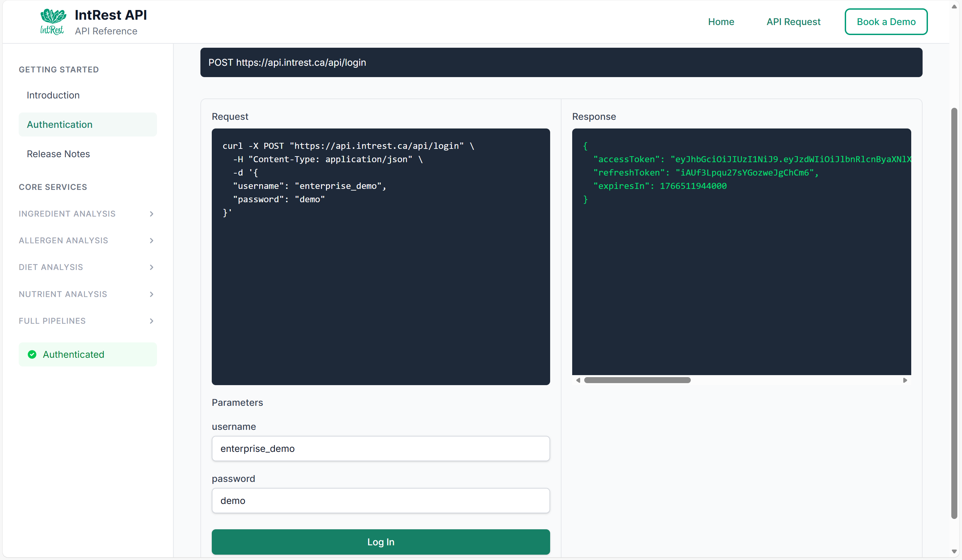Click the Book a Demo button
The image size is (962, 560).
pos(886,21)
